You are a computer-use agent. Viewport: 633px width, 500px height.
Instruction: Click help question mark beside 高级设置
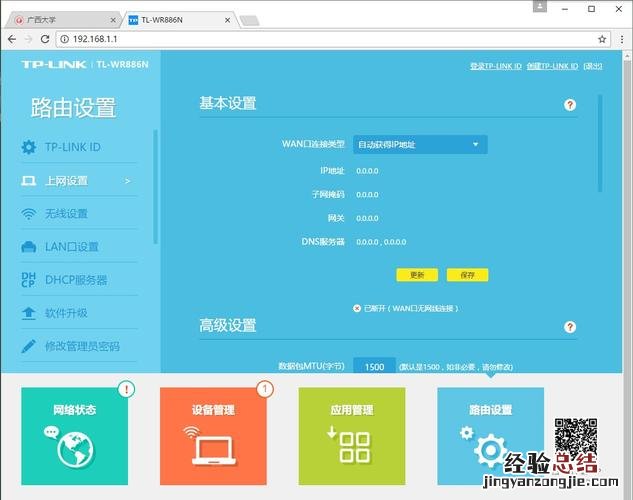pyautogui.click(x=570, y=327)
